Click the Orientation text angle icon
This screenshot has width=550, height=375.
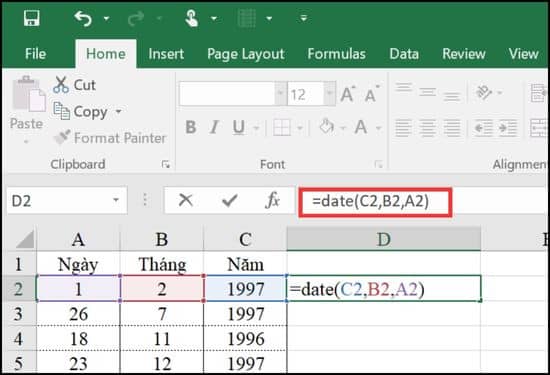click(484, 92)
